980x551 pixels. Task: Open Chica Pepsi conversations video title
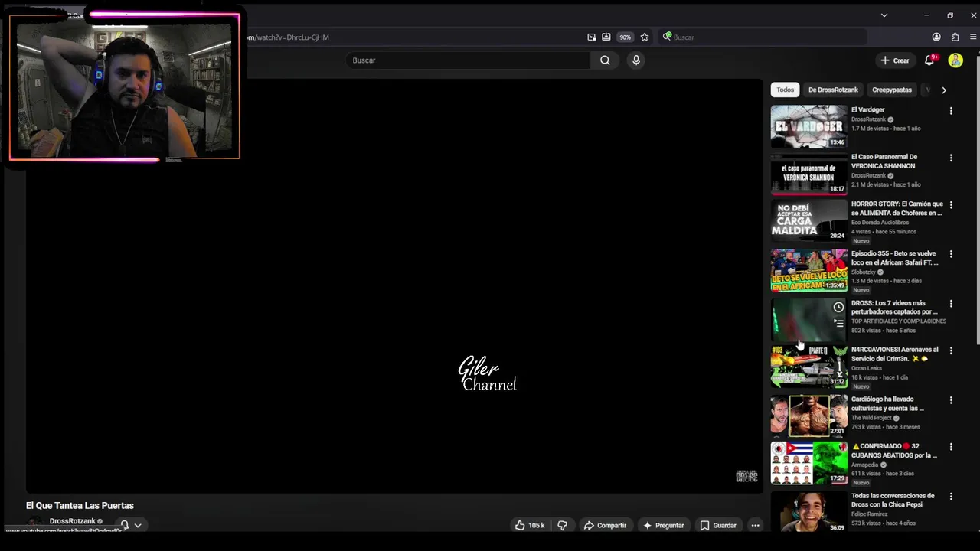[893, 500]
